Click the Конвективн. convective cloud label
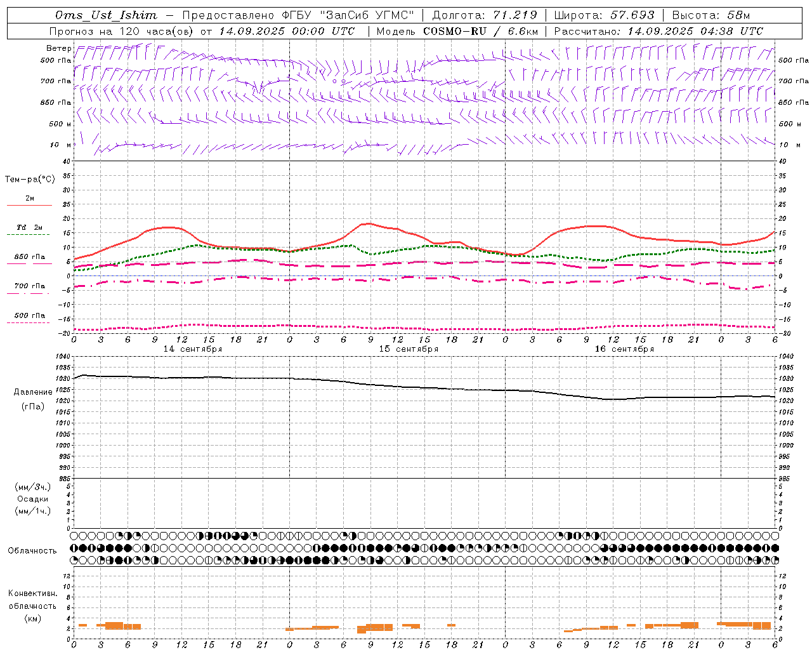Image resolution: width=812 pixels, height=650 pixels. (x=33, y=594)
